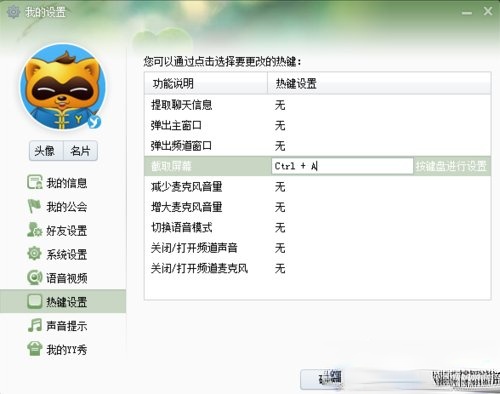The height and width of the screenshot is (394, 500).
Task: Select the 切换语音模式 row
Action: (317, 227)
